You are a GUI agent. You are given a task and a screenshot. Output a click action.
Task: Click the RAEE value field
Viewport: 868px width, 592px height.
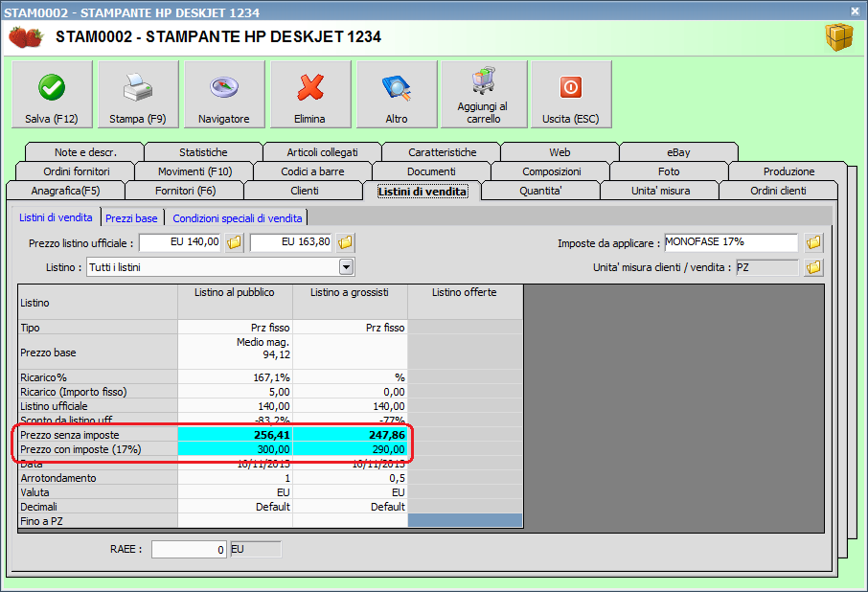(189, 550)
